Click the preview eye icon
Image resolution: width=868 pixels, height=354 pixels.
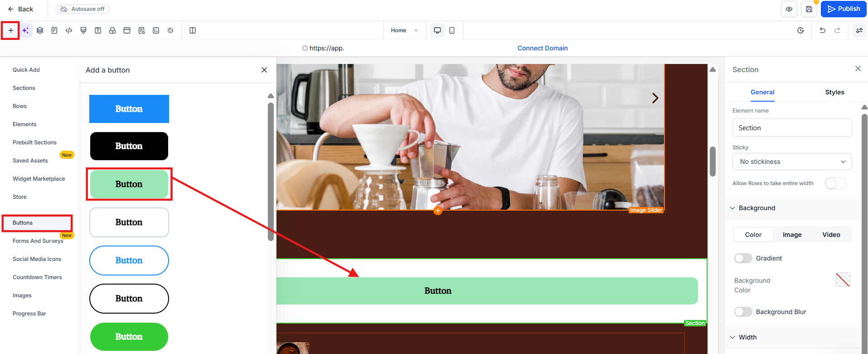pyautogui.click(x=789, y=9)
